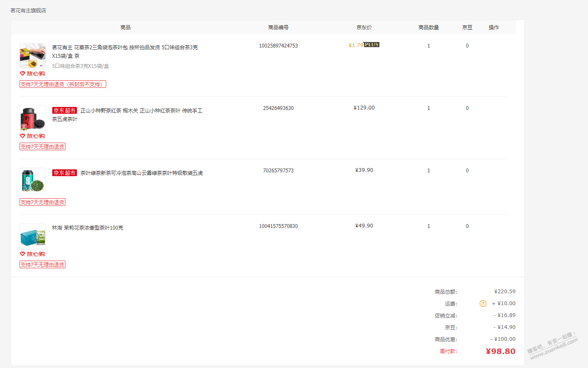Click the 商品总额 value ¥220.59

(x=505, y=292)
